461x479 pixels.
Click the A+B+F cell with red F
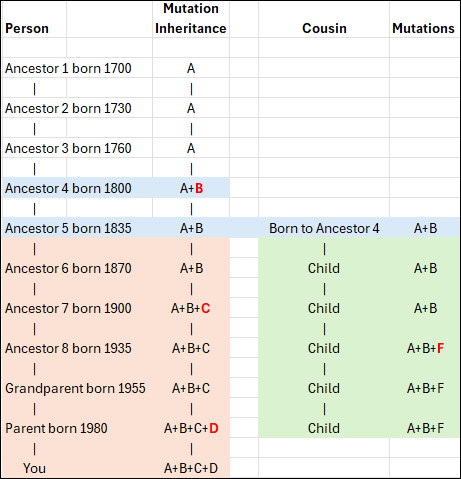pyautogui.click(x=424, y=348)
